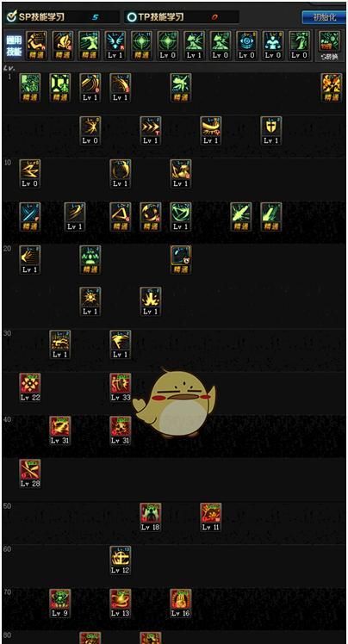Click the yellow chick mascot overlay
The height and width of the screenshot is (644, 348).
coord(173,403)
